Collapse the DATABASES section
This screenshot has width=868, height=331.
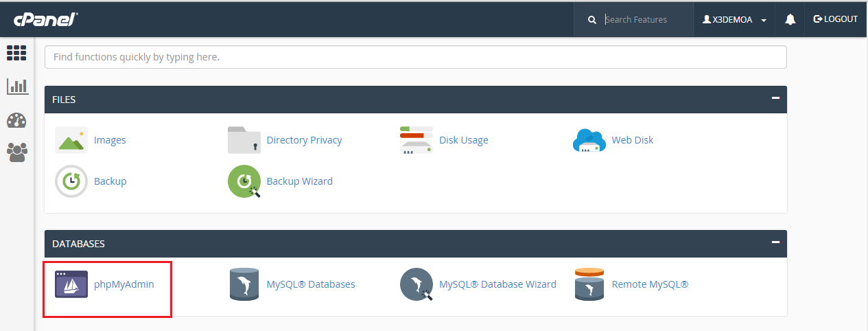(x=775, y=242)
